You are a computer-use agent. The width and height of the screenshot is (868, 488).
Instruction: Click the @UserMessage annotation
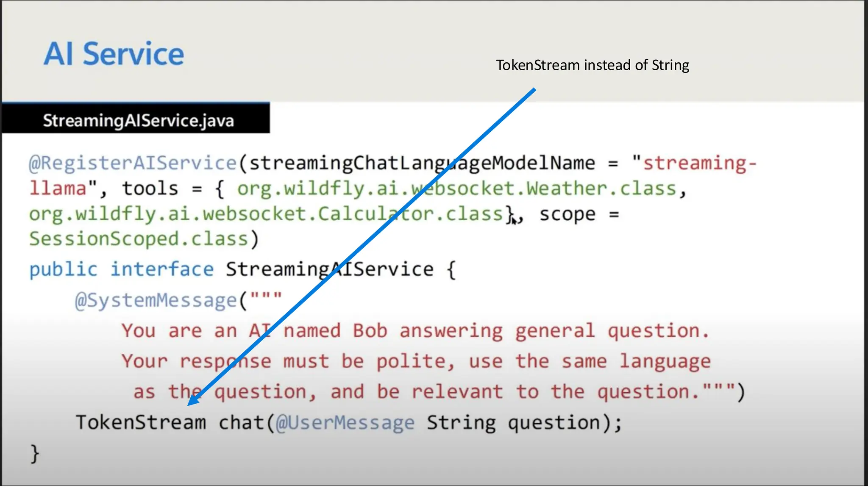[x=345, y=423]
